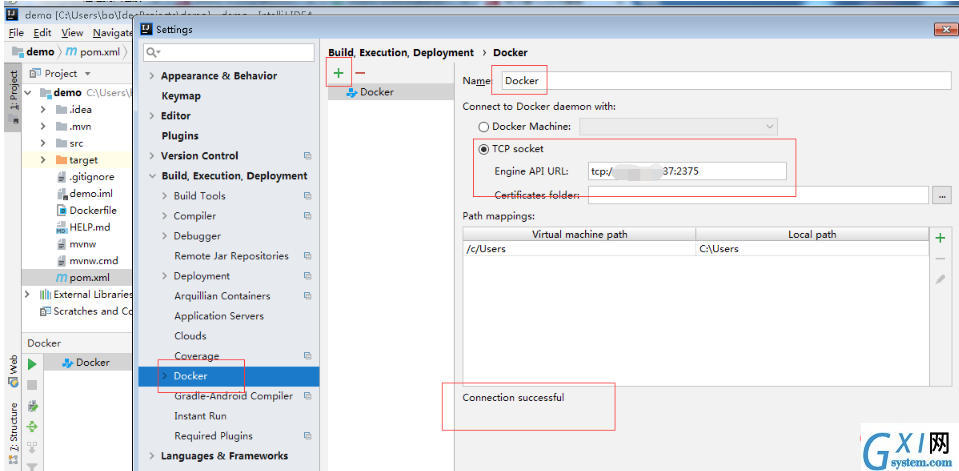The width and height of the screenshot is (959, 471).
Task: Click the Engine API URL field
Action: (x=687, y=171)
